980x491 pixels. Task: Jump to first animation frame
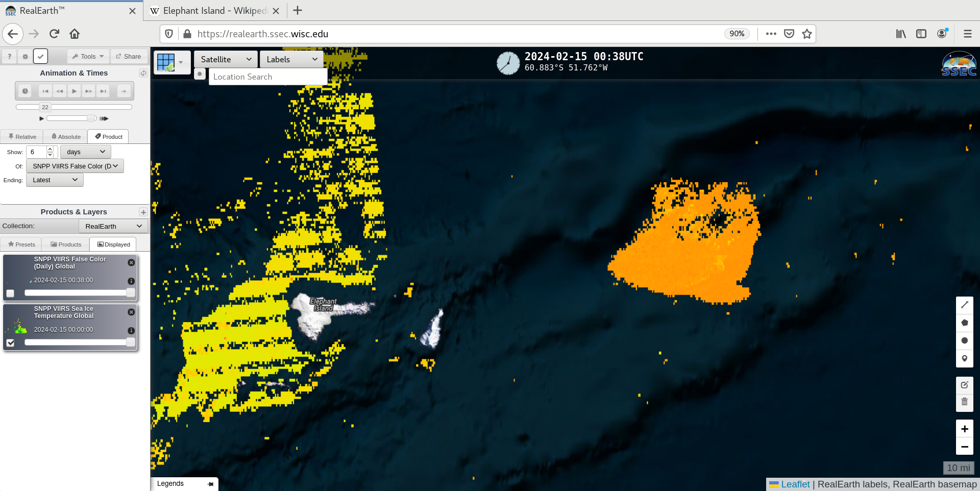pos(45,91)
